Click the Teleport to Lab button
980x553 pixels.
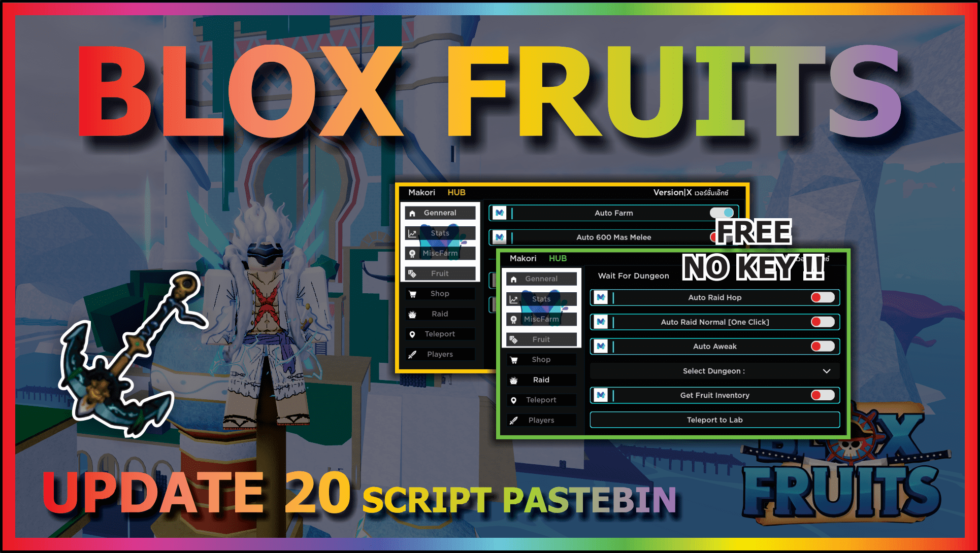point(674,422)
